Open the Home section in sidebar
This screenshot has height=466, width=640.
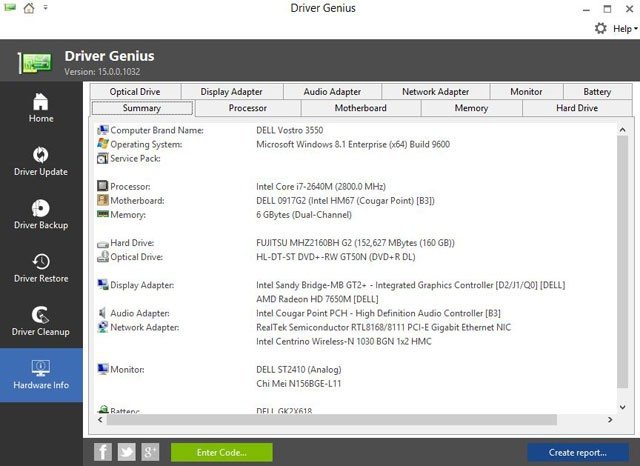41,108
